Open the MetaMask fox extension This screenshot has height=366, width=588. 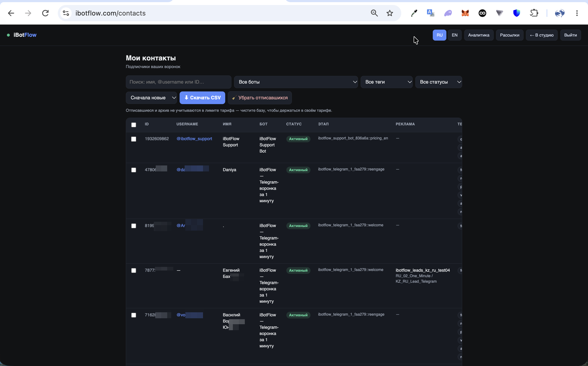click(465, 13)
